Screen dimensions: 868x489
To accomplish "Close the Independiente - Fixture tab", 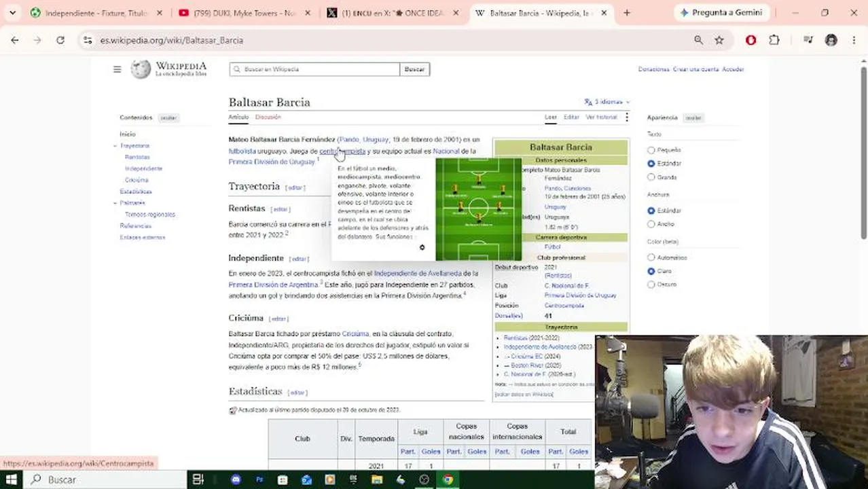I will (x=160, y=13).
